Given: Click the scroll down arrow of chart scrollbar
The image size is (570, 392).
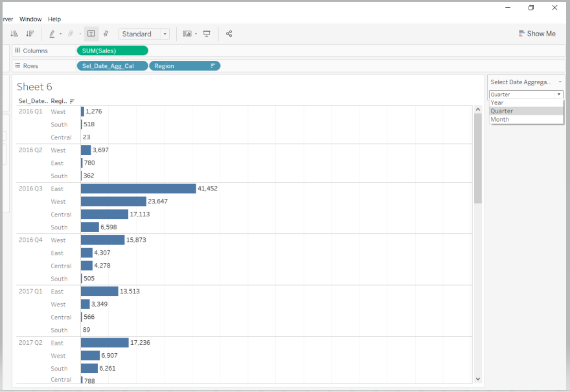Looking at the screenshot, I should pos(478,378).
